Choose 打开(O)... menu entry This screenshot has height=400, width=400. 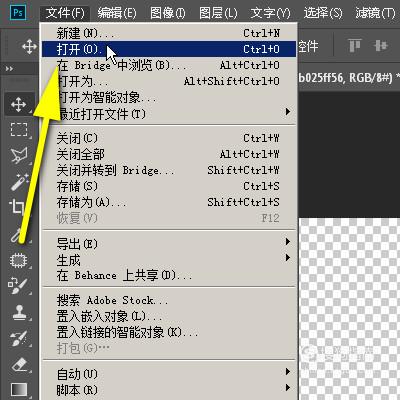coord(169,49)
